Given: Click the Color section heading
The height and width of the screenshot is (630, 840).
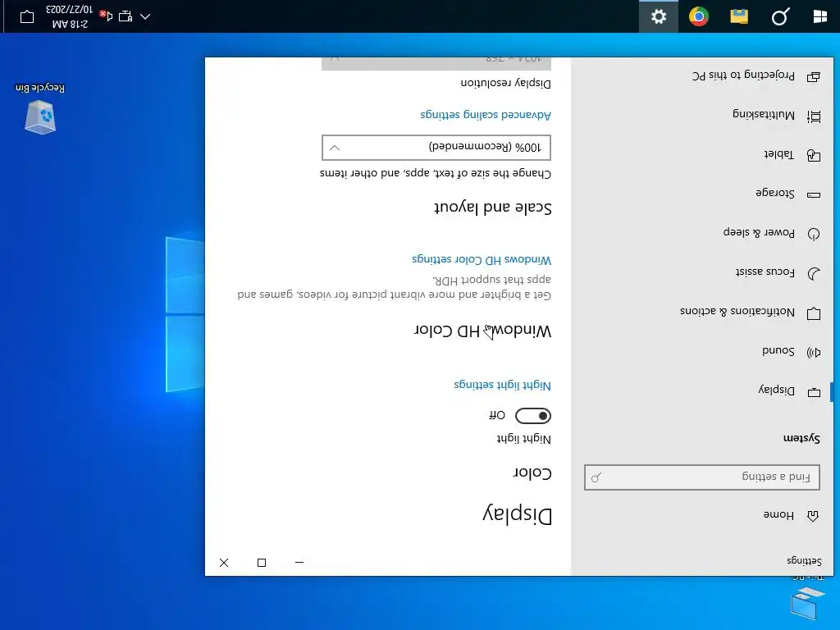Looking at the screenshot, I should [x=532, y=472].
